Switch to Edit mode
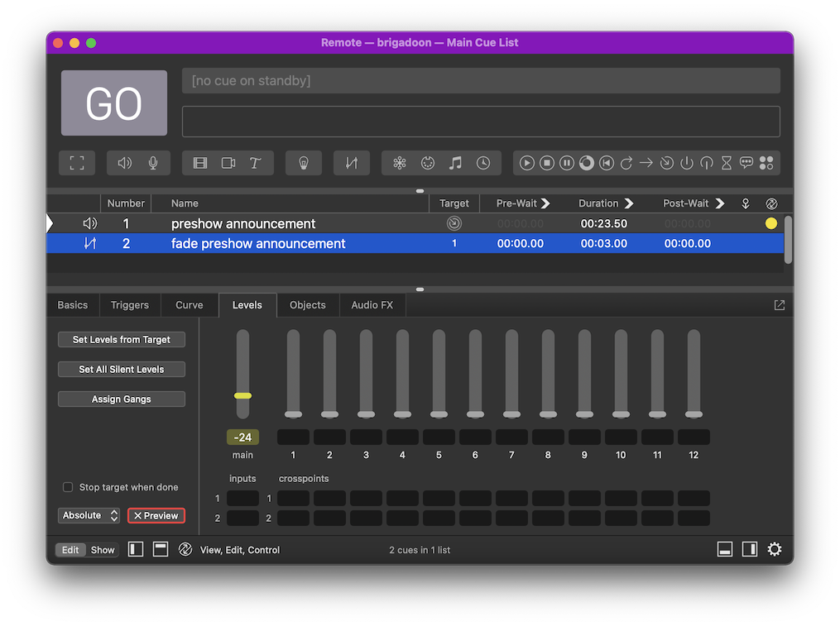The height and width of the screenshot is (626, 840). tap(70, 550)
